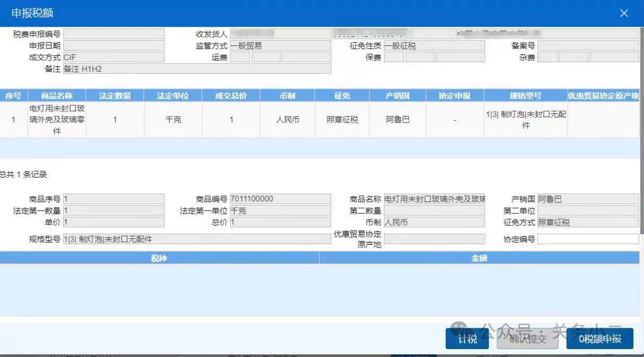
Task: Click the 商品名称 column header
Action: click(x=57, y=96)
